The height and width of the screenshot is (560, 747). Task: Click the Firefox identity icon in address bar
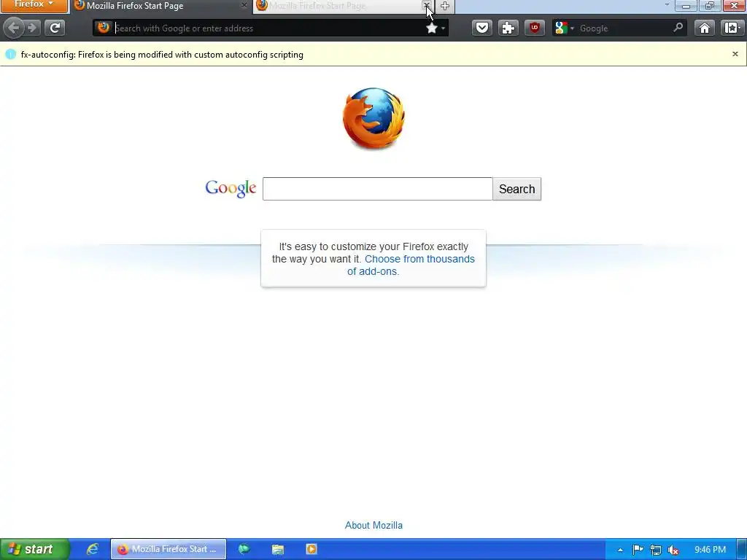click(104, 28)
